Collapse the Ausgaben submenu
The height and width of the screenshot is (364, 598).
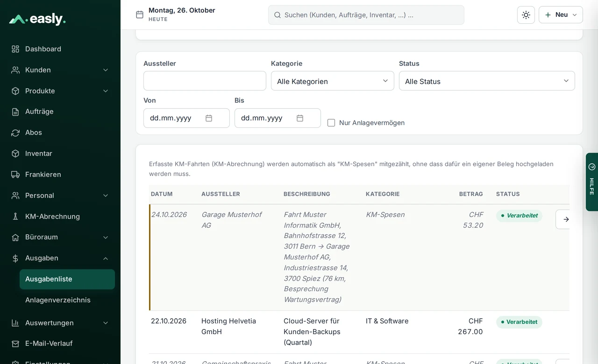pos(106,258)
